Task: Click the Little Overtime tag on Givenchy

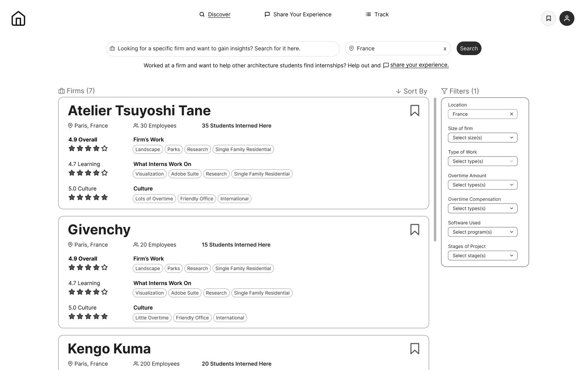Action: click(x=152, y=318)
